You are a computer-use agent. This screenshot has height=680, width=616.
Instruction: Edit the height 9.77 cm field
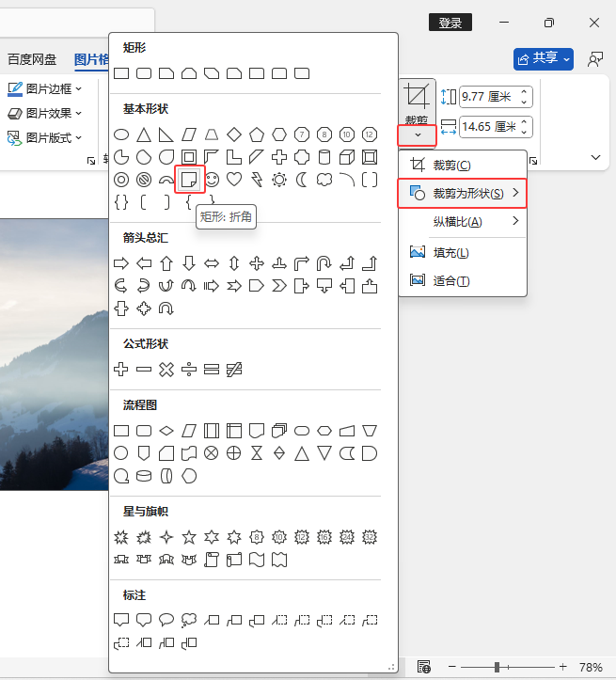tap(489, 97)
